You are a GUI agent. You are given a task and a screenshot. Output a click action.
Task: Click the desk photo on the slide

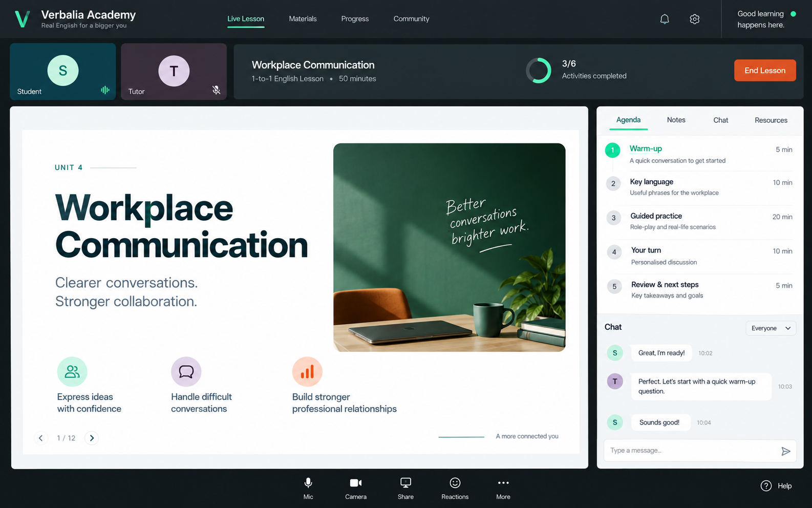pyautogui.click(x=450, y=247)
